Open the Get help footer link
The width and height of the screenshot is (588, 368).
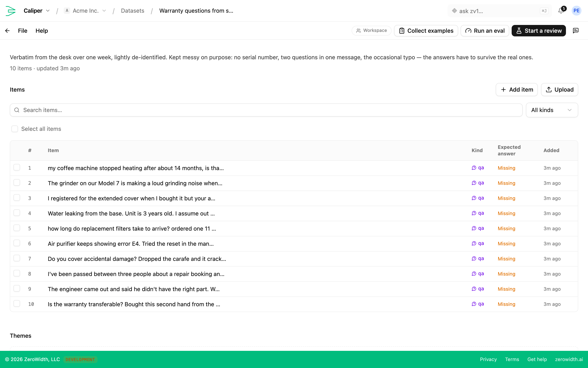pyautogui.click(x=537, y=359)
